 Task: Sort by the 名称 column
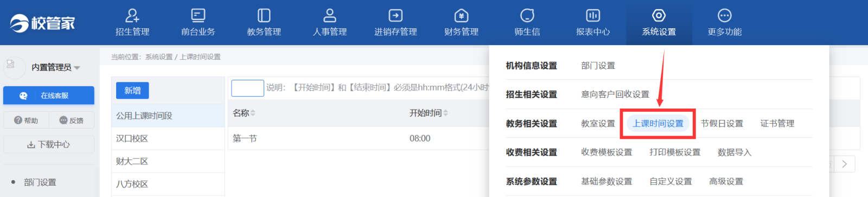click(244, 113)
